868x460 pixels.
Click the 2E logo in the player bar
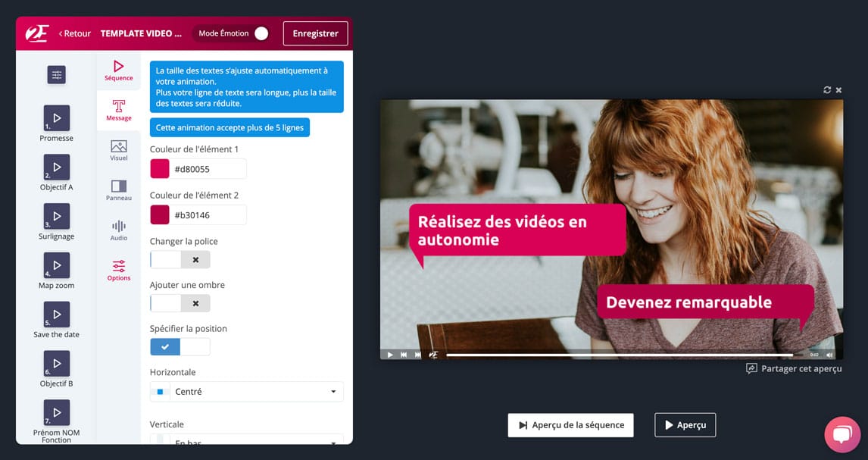pos(433,355)
